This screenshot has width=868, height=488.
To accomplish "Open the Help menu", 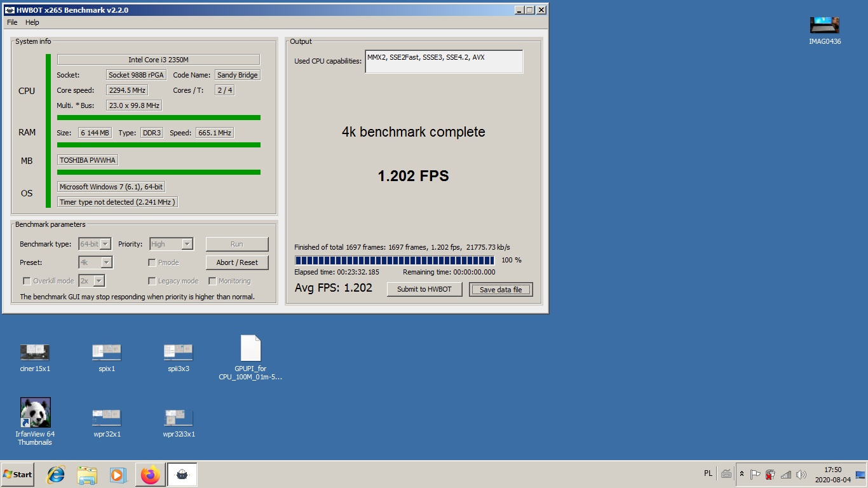I will click(x=32, y=22).
